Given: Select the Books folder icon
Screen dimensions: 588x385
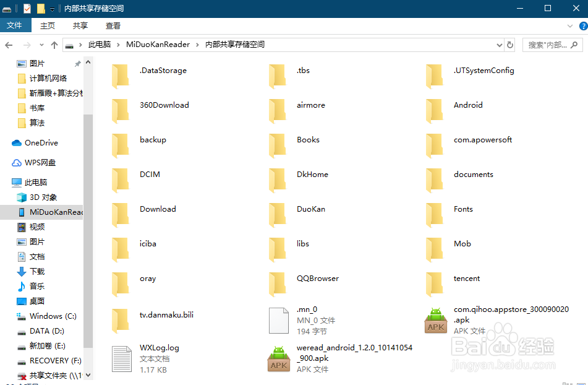Looking at the screenshot, I should [278, 145].
